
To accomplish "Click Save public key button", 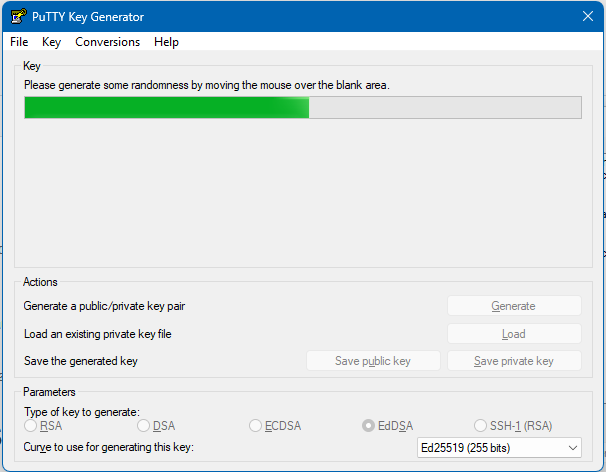I will click(x=373, y=361).
